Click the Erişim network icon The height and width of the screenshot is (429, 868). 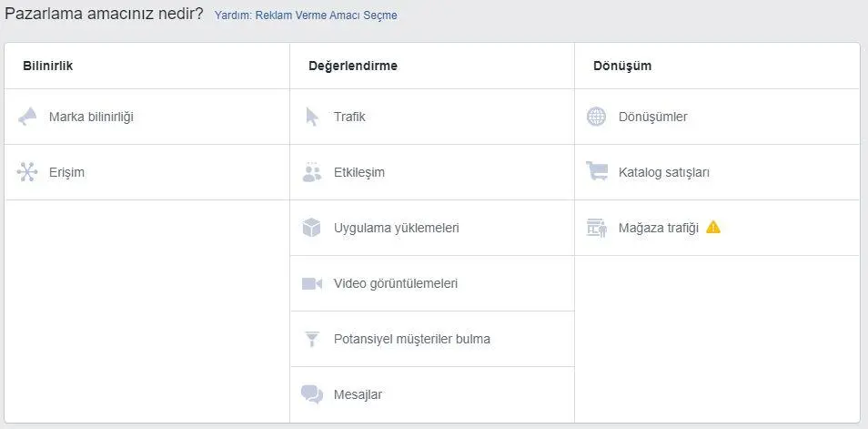tap(27, 172)
